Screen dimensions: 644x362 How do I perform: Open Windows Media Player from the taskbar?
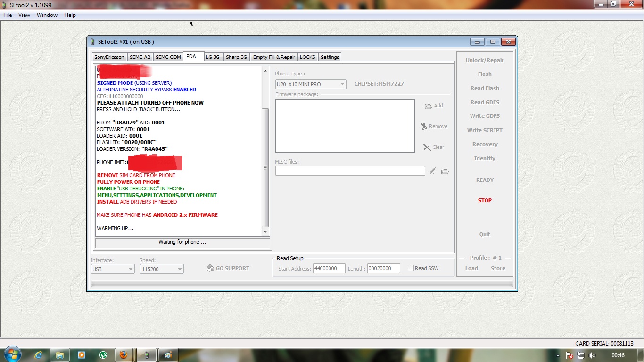(x=82, y=355)
